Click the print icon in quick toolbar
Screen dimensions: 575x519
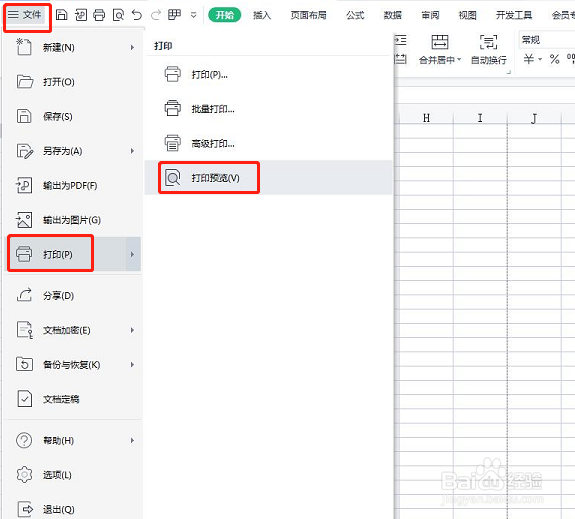[99, 15]
